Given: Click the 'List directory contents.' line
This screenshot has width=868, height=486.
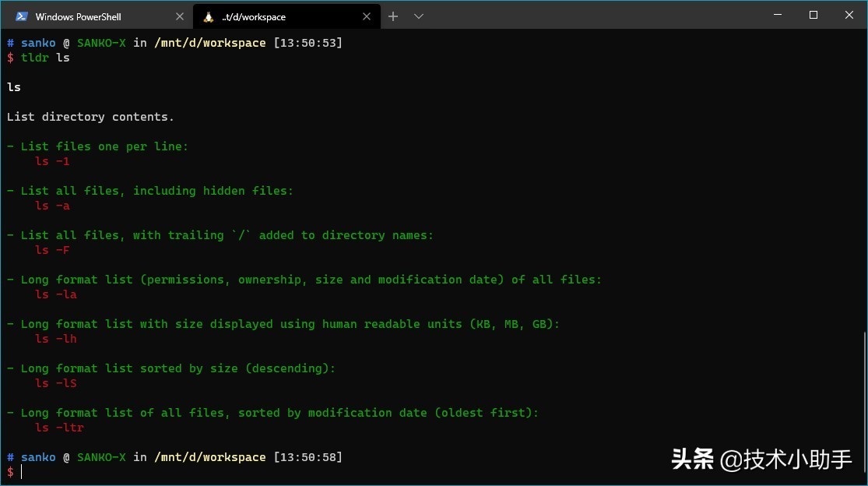Looking at the screenshot, I should (x=90, y=117).
